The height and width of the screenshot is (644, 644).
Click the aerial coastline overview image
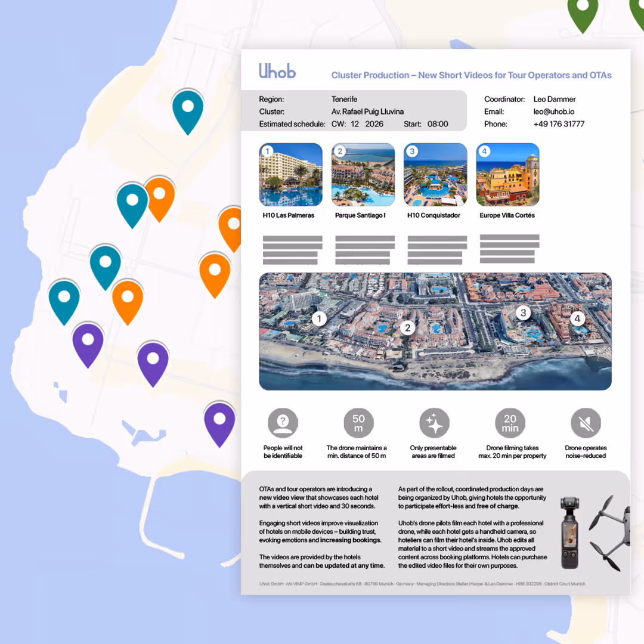435,332
